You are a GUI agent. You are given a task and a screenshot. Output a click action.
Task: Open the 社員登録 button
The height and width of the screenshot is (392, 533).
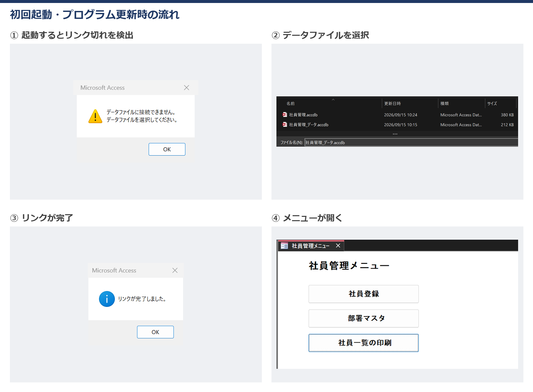(x=363, y=294)
